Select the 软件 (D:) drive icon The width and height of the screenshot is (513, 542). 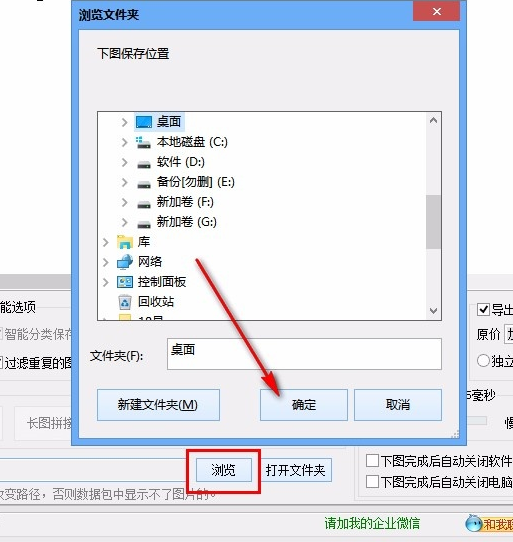click(x=143, y=164)
